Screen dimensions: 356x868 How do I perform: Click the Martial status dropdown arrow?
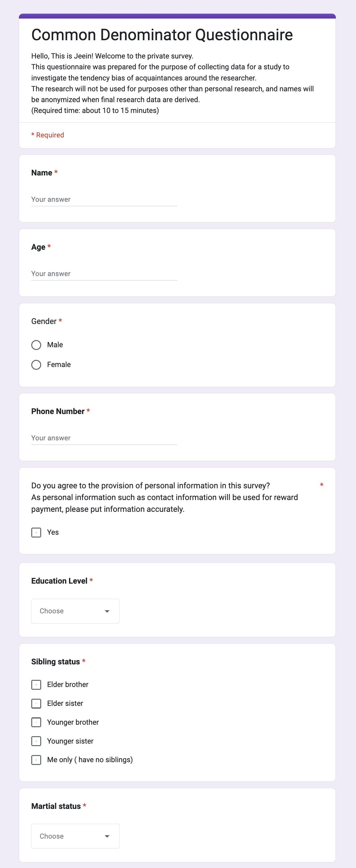[107, 836]
